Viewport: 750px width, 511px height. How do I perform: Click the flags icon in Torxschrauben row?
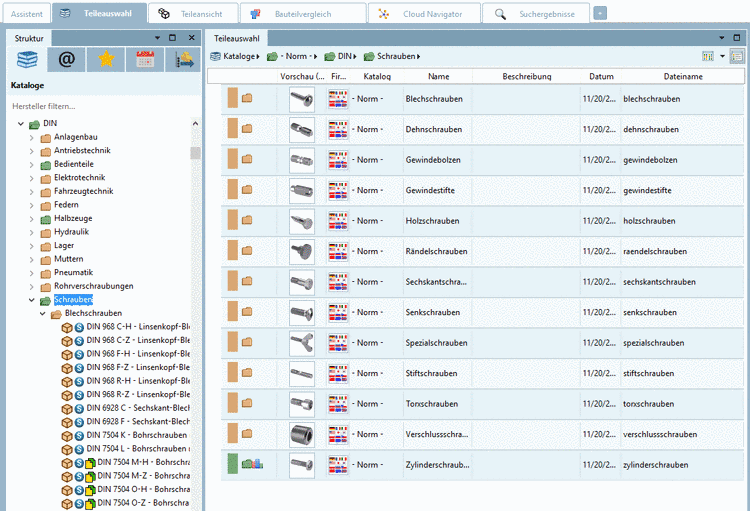coord(338,404)
